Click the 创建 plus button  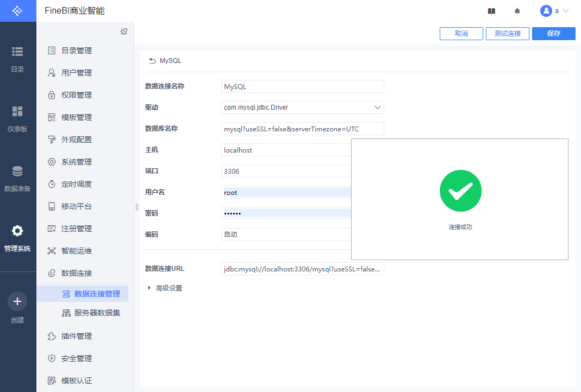(x=17, y=301)
